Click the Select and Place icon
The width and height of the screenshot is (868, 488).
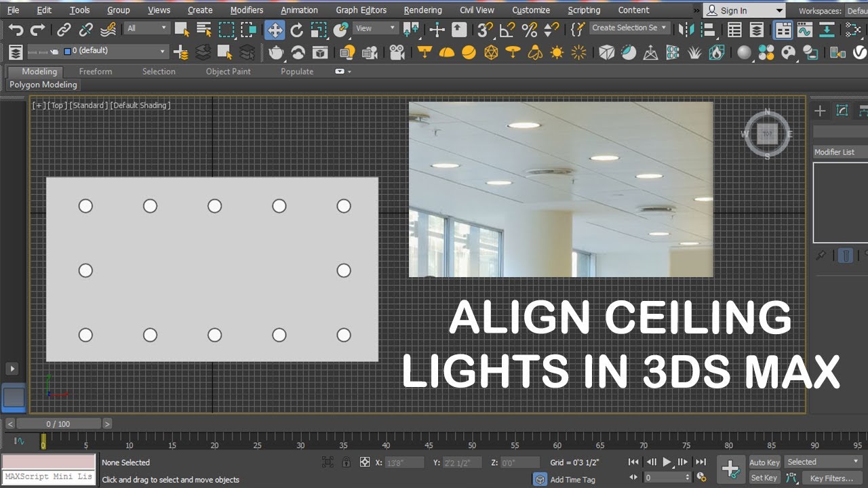pyautogui.click(x=341, y=29)
